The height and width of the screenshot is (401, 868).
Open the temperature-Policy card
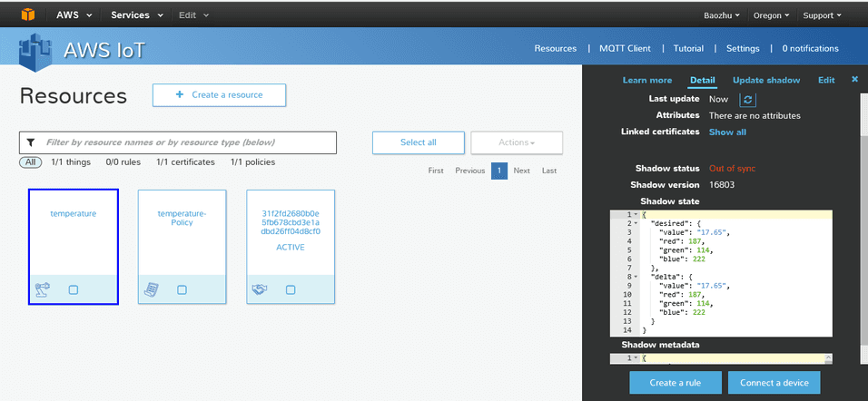pyautogui.click(x=182, y=247)
